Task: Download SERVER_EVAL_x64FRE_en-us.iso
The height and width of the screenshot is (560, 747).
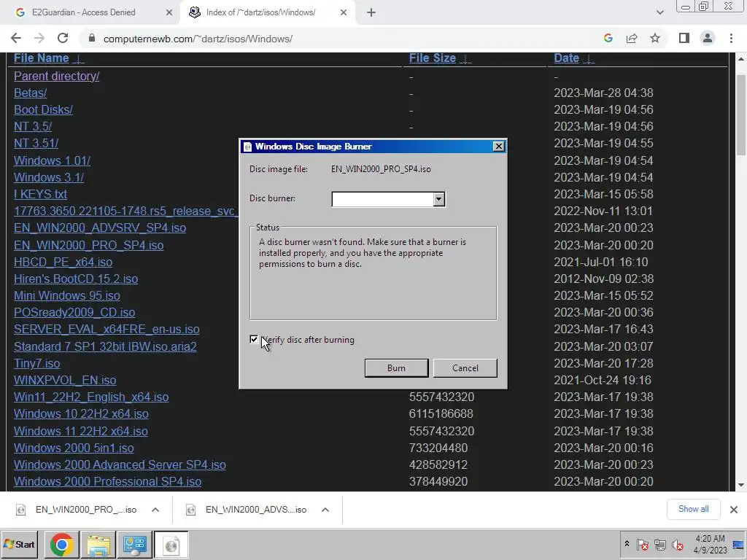Action: point(107,330)
